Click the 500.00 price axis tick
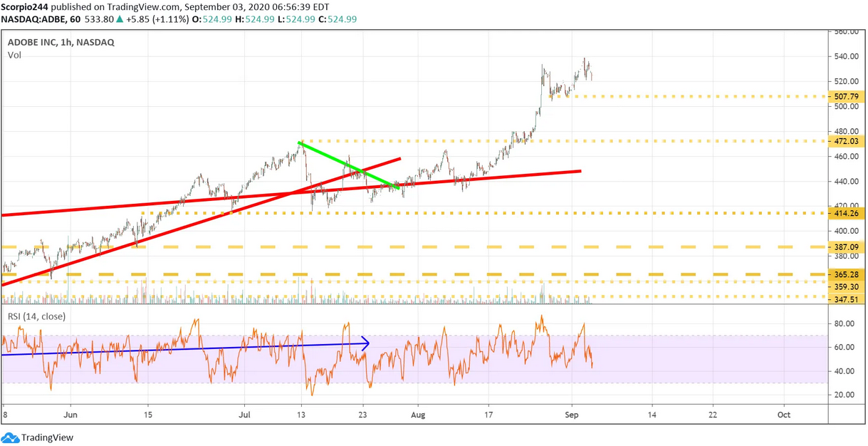Screen dimensions: 868x446 click(847, 107)
